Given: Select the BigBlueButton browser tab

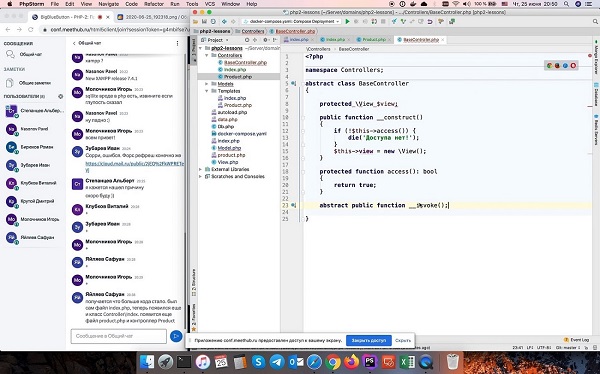Looking at the screenshot, I should 71,17.
